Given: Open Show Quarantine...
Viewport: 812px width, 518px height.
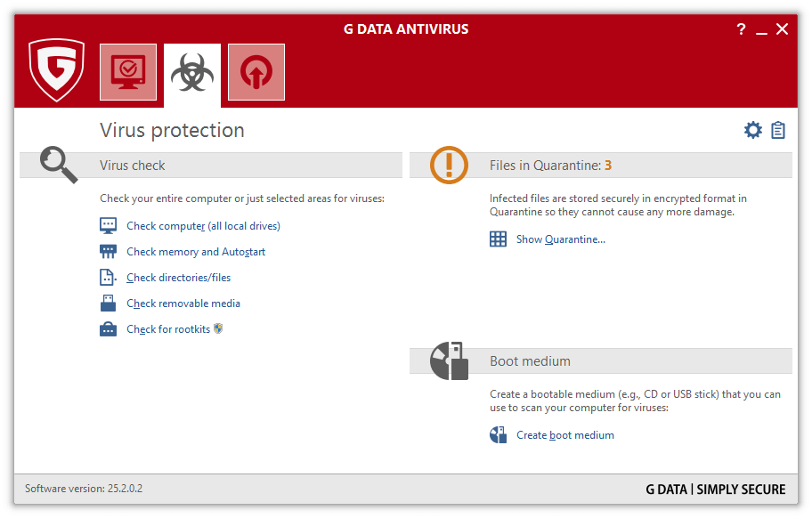Looking at the screenshot, I should (560, 239).
